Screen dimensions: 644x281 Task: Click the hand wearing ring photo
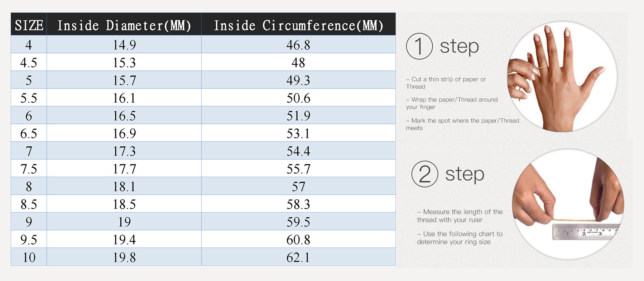(562, 76)
